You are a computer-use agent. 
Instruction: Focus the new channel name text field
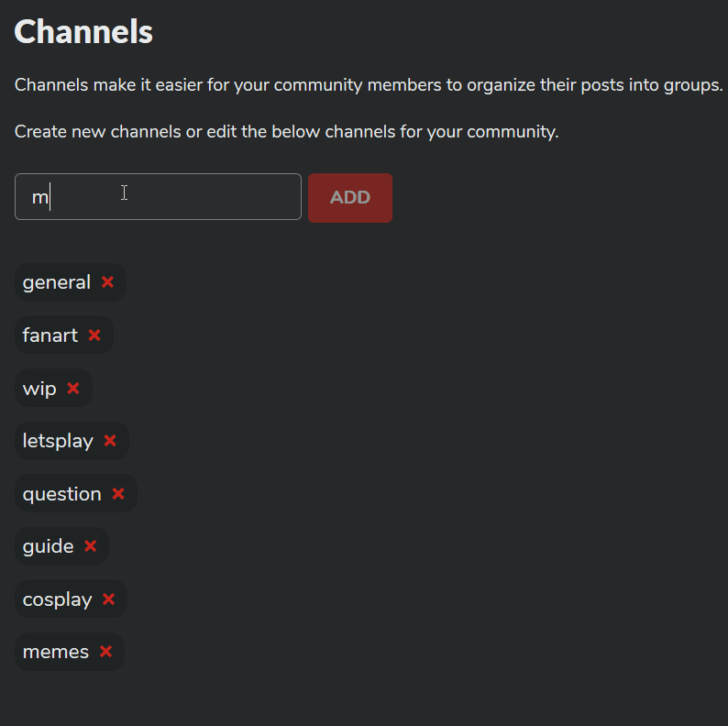pos(158,197)
